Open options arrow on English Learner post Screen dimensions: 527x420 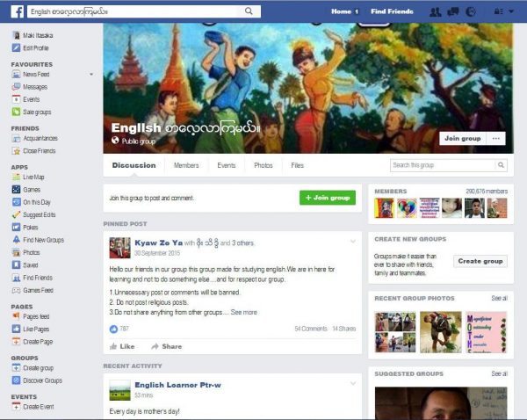353,383
